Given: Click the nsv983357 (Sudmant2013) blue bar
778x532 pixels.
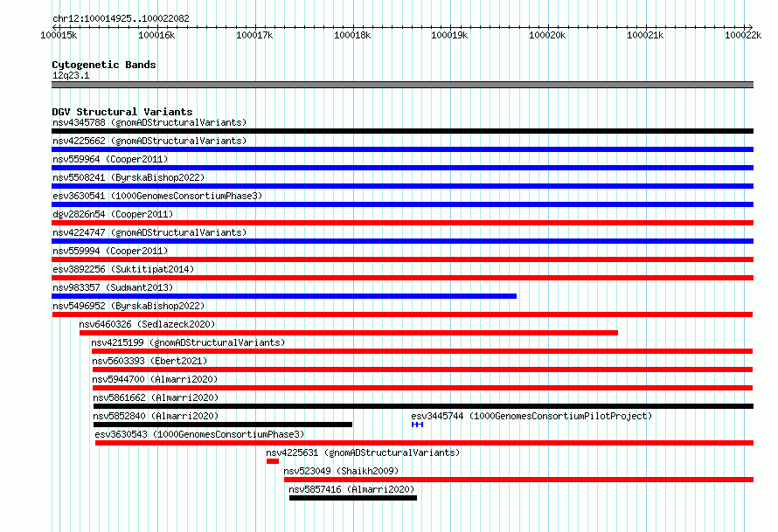Looking at the screenshot, I should [x=284, y=296].
